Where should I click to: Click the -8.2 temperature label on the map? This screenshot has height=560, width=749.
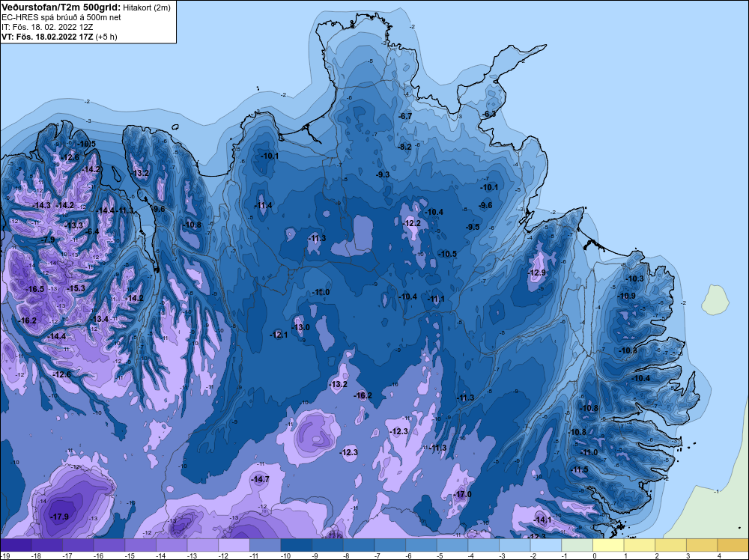pos(404,147)
